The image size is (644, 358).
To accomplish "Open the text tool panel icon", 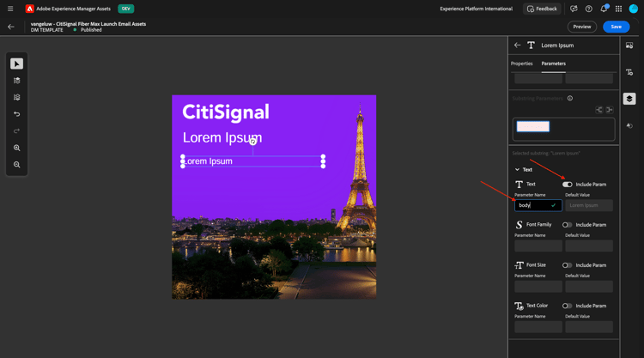I will coord(629,72).
